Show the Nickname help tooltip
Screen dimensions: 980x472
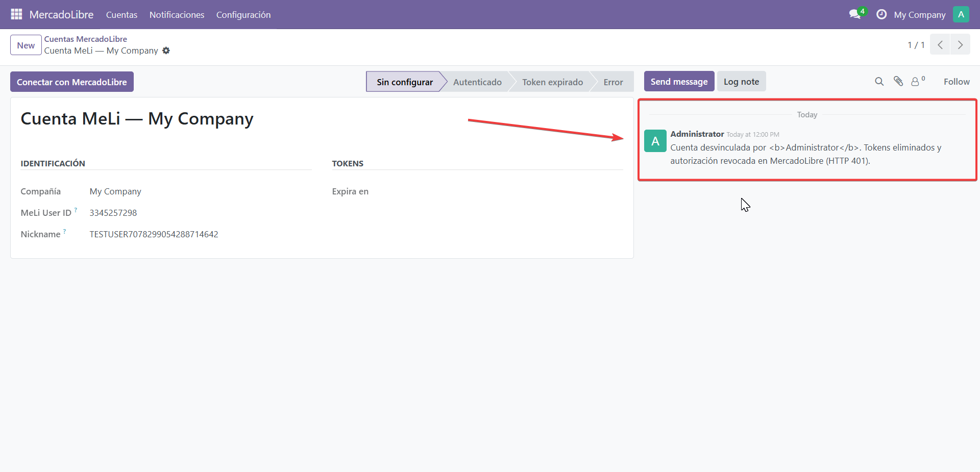64,231
